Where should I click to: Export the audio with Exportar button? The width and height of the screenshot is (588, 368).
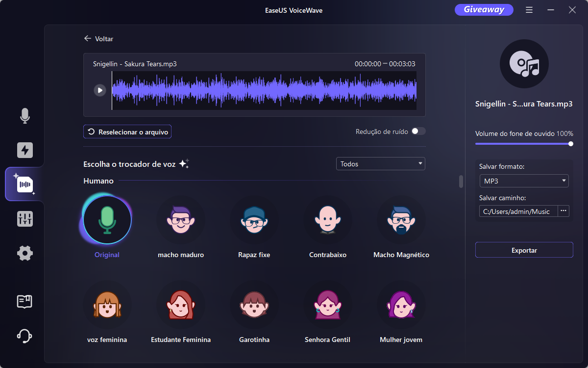(524, 250)
